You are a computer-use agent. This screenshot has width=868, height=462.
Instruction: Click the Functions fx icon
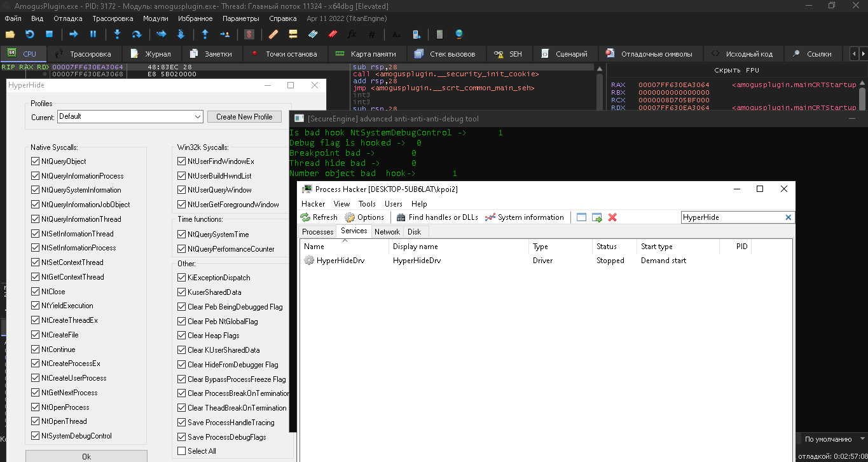(x=352, y=34)
